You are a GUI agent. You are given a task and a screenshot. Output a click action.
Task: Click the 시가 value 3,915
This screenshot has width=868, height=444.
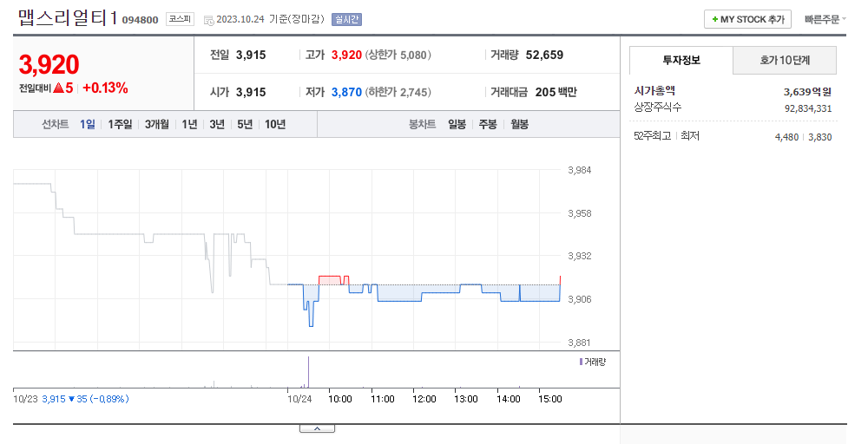coord(251,92)
